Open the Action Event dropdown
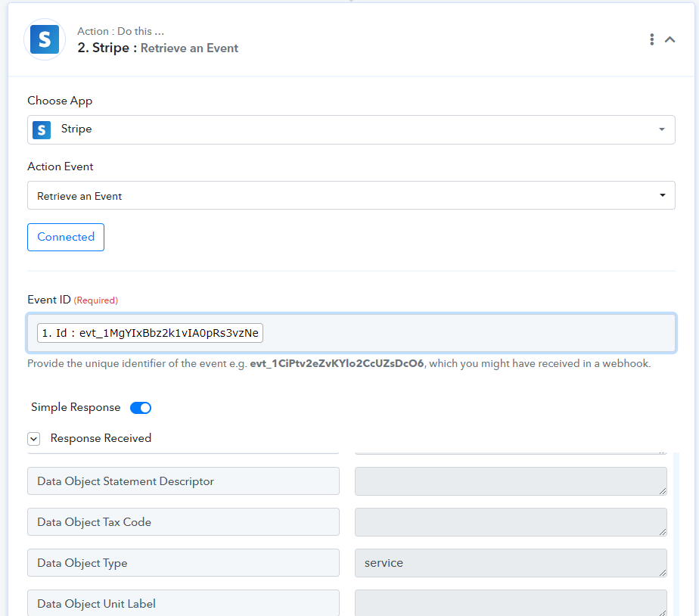This screenshot has height=616, width=699. [351, 195]
